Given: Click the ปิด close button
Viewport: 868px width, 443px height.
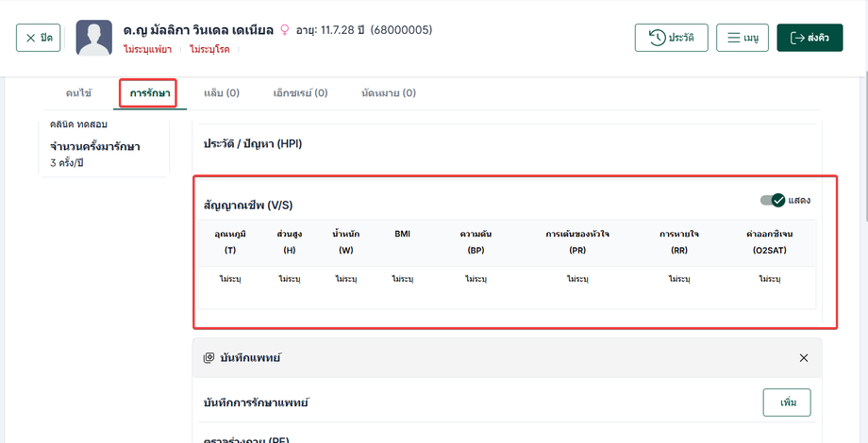Looking at the screenshot, I should [38, 38].
